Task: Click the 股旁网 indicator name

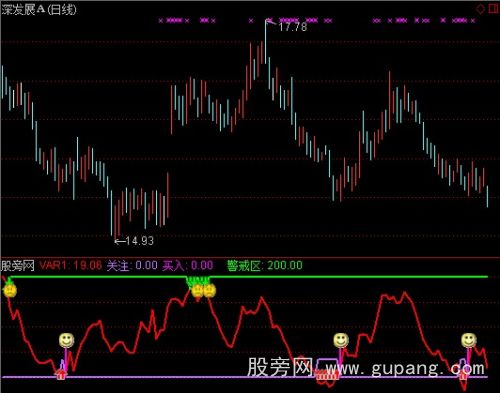Action: (18, 266)
